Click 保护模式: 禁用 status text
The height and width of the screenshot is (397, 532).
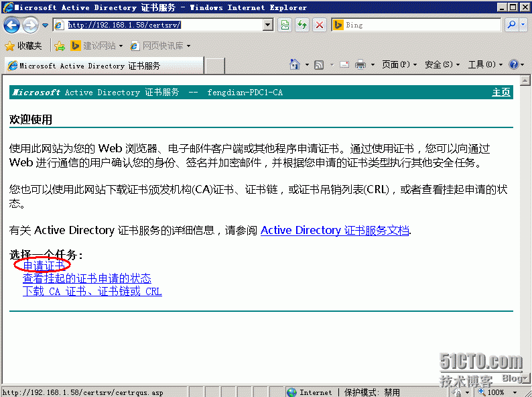point(372,392)
